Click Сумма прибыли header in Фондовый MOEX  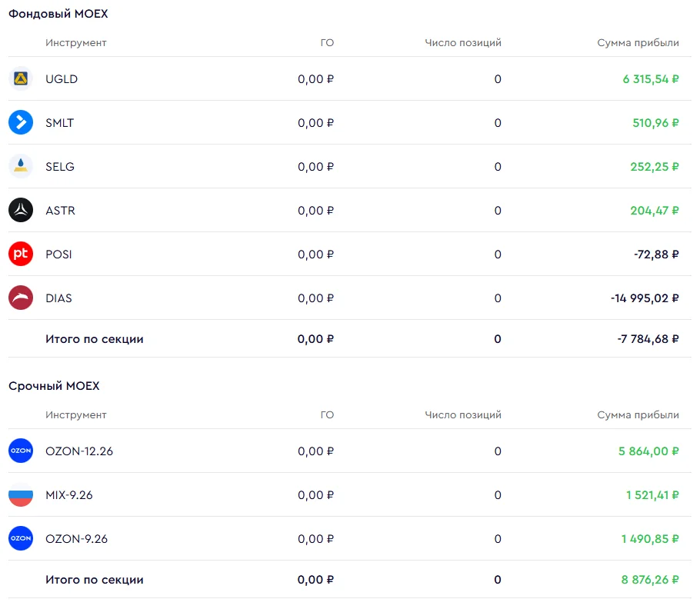638,43
